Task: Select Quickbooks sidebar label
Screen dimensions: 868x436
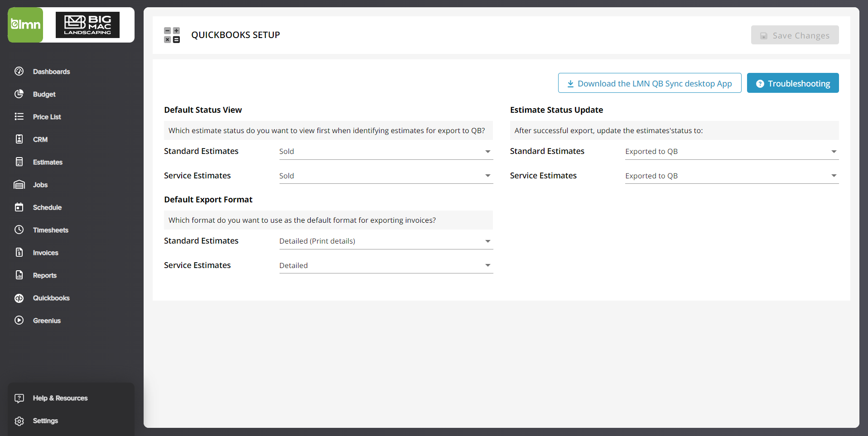Action: (x=51, y=298)
